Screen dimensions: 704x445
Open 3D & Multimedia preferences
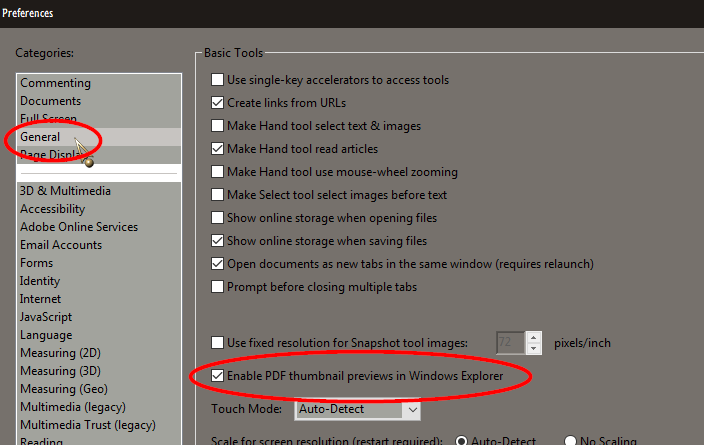click(99, 191)
